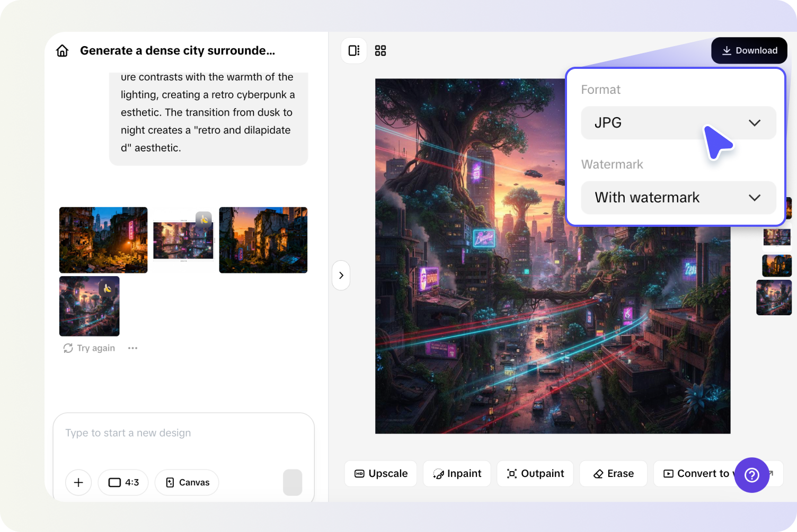Viewport: 797px width, 532px height.
Task: Toggle single image view mode
Action: tap(353, 50)
